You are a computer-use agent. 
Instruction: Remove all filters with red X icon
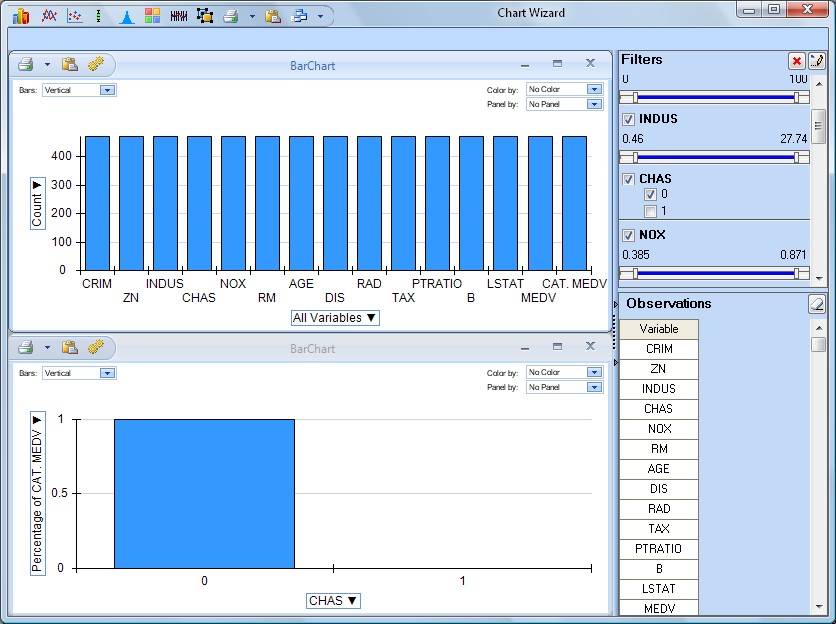click(x=797, y=61)
